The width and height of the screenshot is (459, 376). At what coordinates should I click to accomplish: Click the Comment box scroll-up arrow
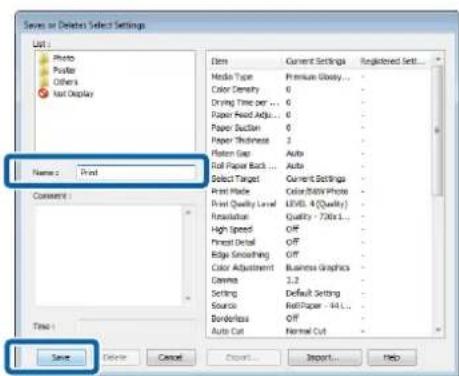(x=188, y=212)
